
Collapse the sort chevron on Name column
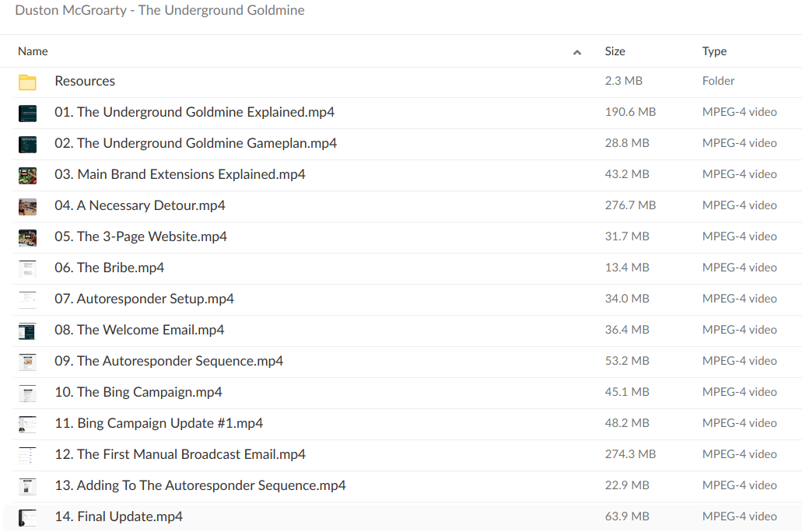(x=577, y=51)
